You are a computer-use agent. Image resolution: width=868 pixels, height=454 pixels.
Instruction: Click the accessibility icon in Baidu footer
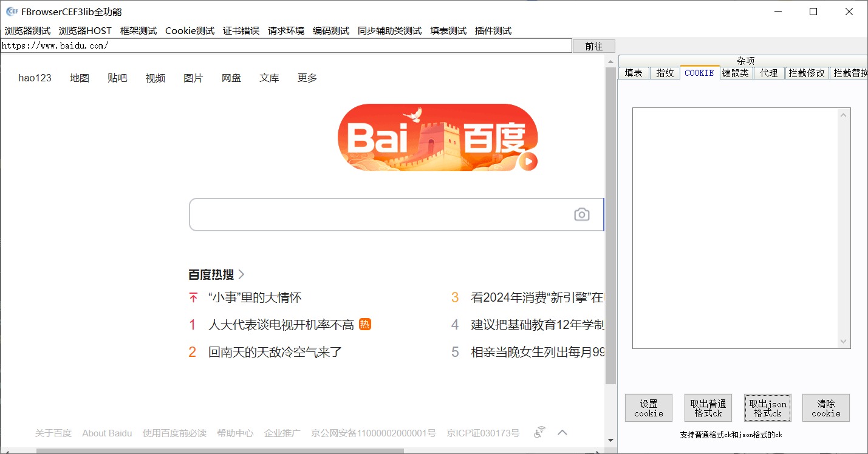click(x=539, y=432)
